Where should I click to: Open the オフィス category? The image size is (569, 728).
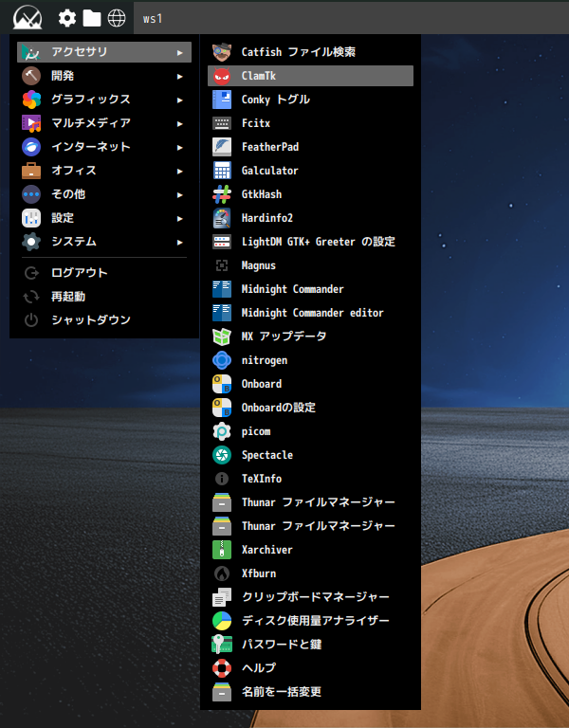pos(104,171)
